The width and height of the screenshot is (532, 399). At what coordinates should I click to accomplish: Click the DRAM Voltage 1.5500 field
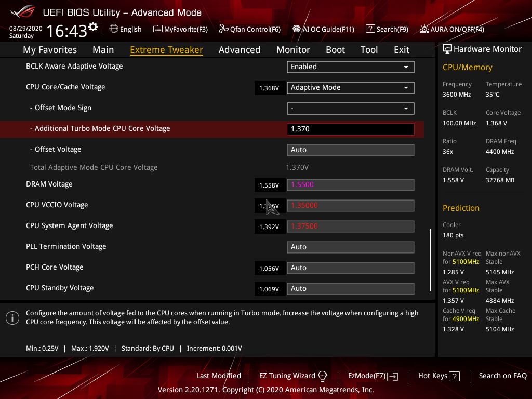pyautogui.click(x=351, y=184)
